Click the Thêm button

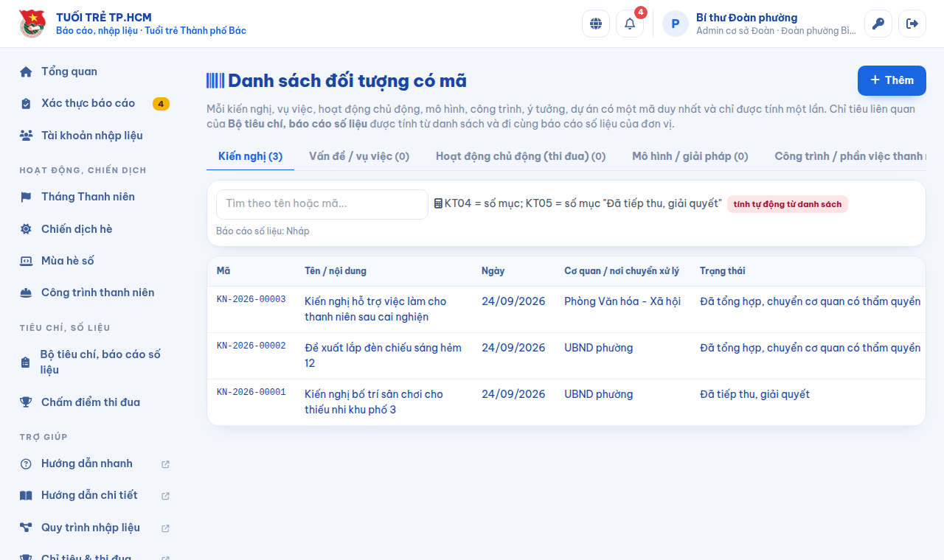[x=892, y=80]
